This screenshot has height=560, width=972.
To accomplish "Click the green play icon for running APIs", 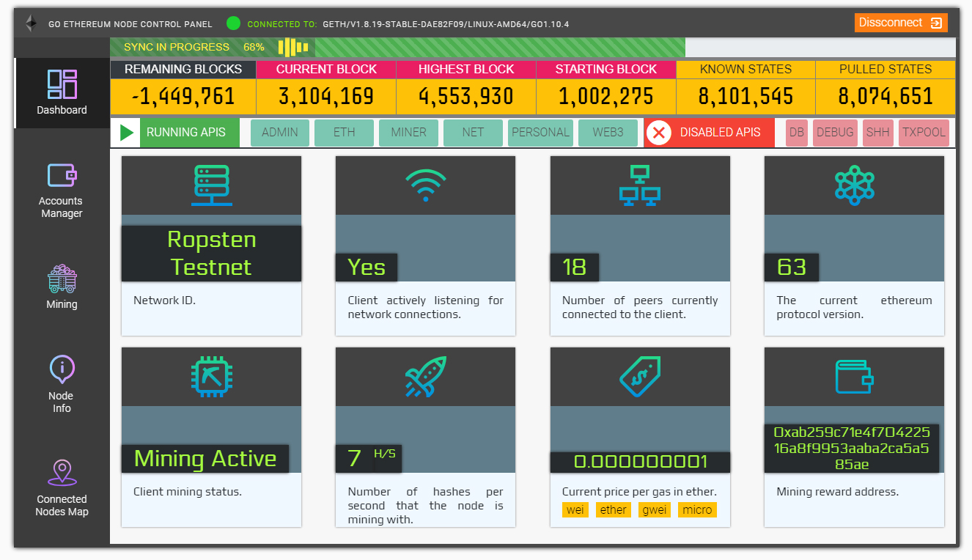I will (127, 133).
